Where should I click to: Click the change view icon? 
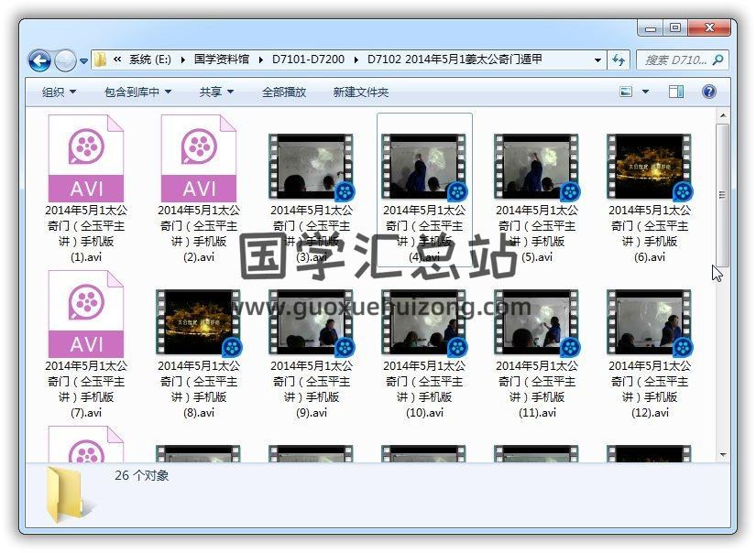[627, 92]
